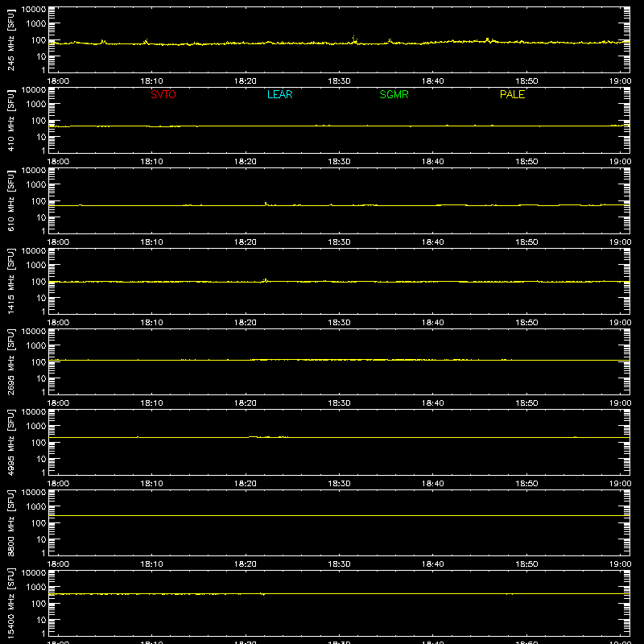Select the 2695 MHz [SFU] axis title

point(10,361)
